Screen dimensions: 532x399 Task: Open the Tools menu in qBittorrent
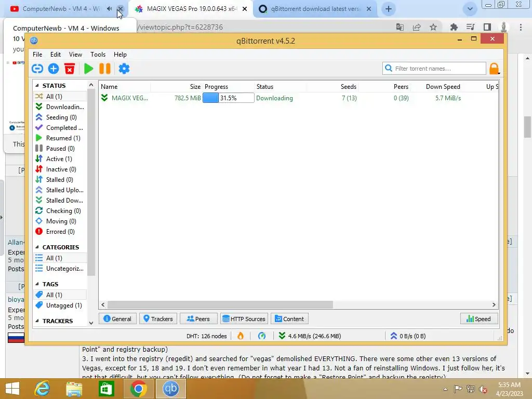pos(98,54)
